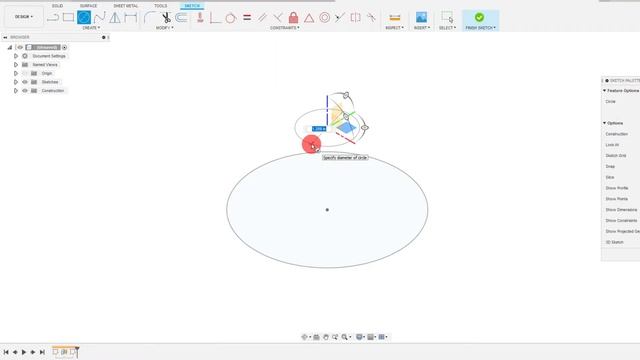Select the Offset tool
Image resolution: width=640 pixels, height=360 pixels.
(181, 18)
